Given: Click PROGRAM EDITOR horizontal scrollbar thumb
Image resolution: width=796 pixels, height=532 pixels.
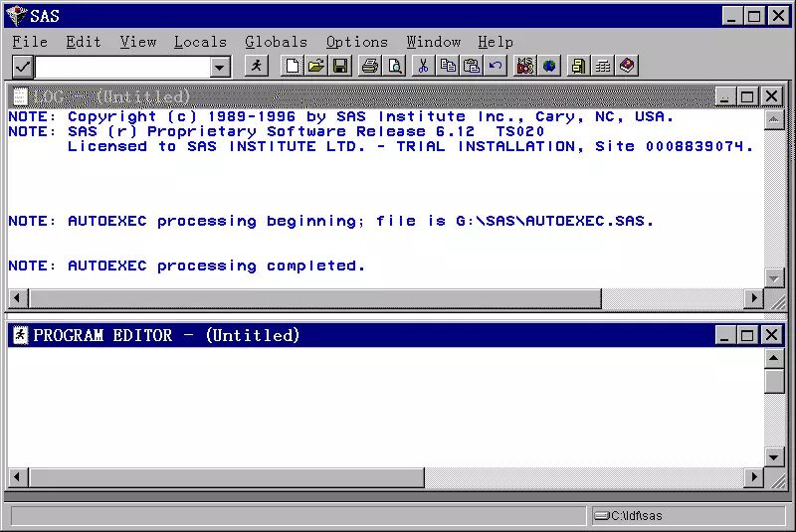Looking at the screenshot, I should coord(227,477).
